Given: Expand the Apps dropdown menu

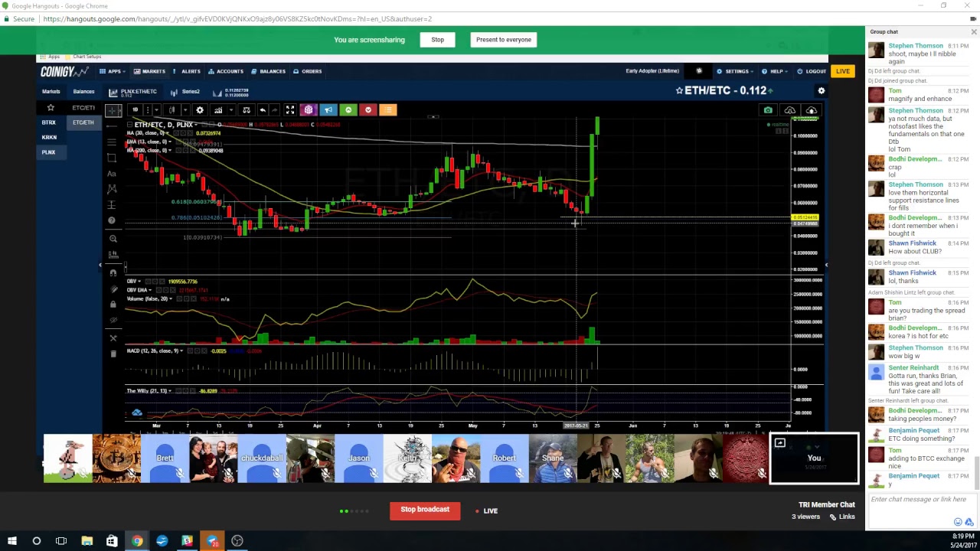Looking at the screenshot, I should [x=111, y=71].
